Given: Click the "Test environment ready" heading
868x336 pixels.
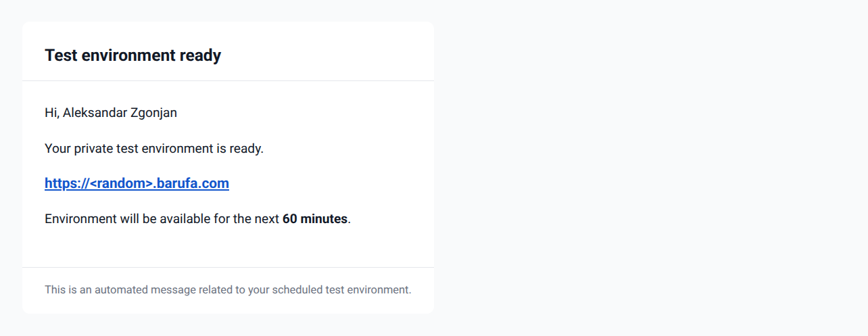Looking at the screenshot, I should coord(132,55).
